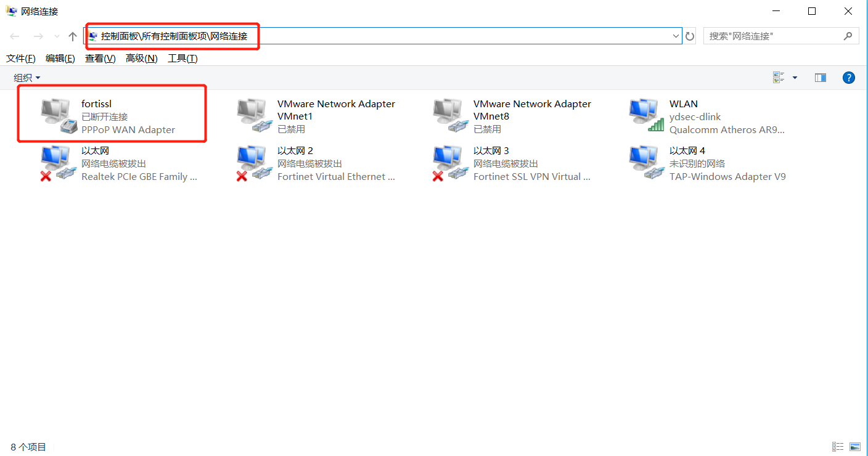This screenshot has height=456, width=868.
Task: Expand the address bar history dropdown
Action: pyautogui.click(x=676, y=36)
